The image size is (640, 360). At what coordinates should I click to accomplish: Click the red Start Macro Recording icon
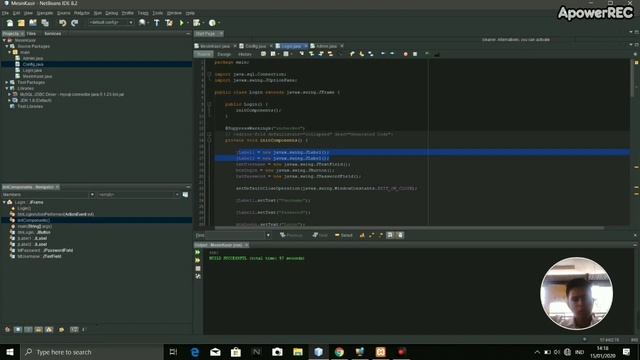[405, 54]
